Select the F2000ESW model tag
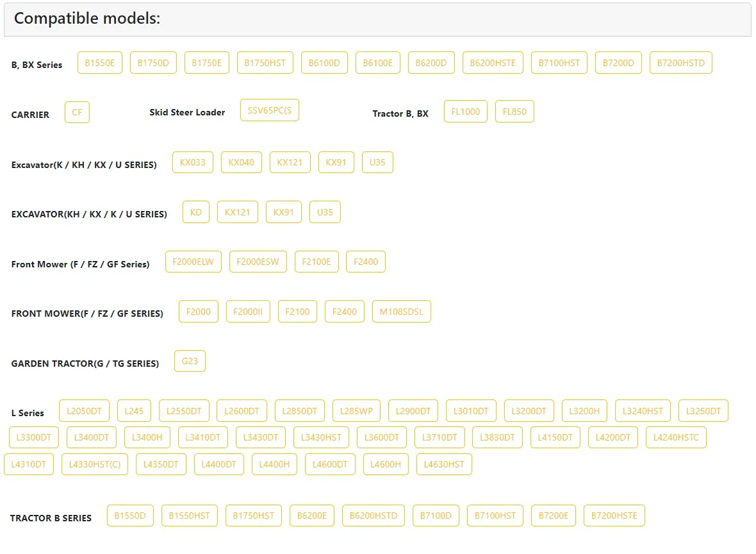 258,262
